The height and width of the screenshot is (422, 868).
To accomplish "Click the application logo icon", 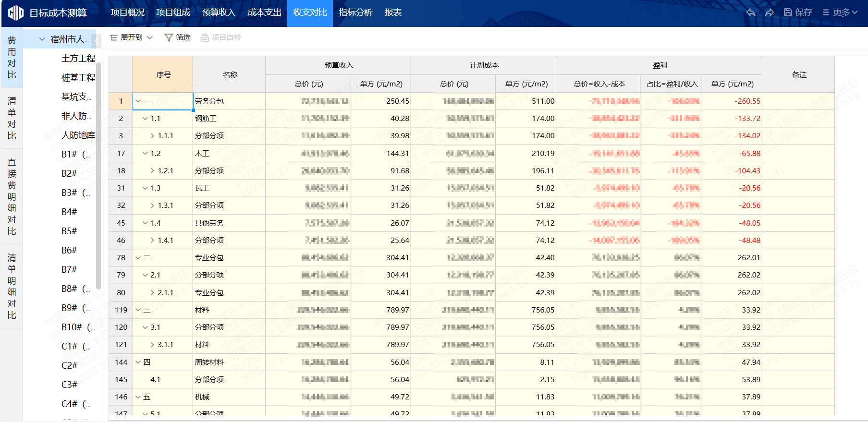I will pyautogui.click(x=15, y=12).
